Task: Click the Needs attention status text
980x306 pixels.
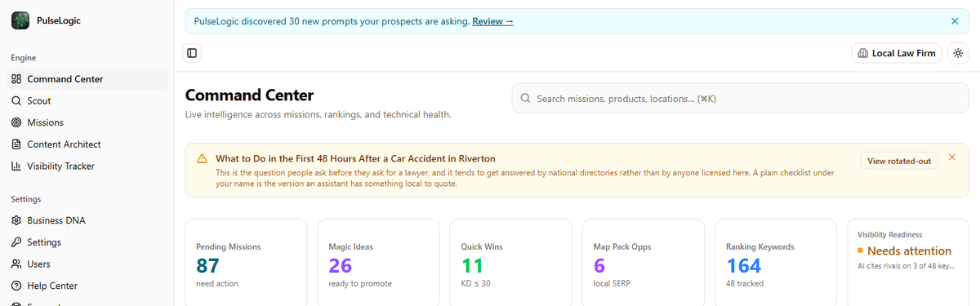Action: [909, 251]
